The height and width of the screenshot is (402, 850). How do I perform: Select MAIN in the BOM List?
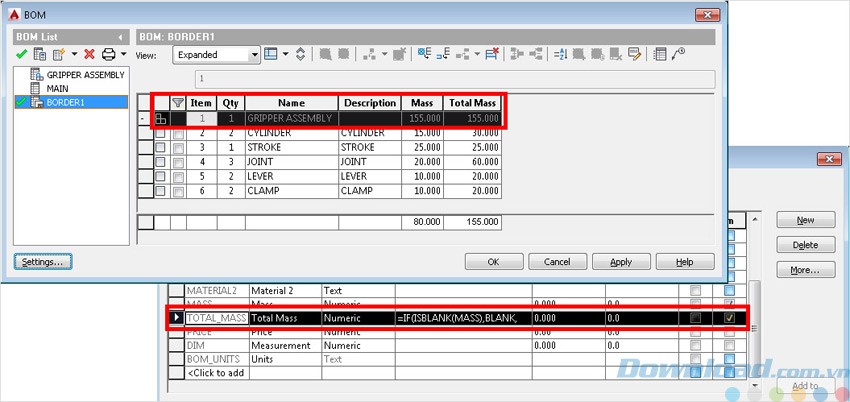(57, 88)
